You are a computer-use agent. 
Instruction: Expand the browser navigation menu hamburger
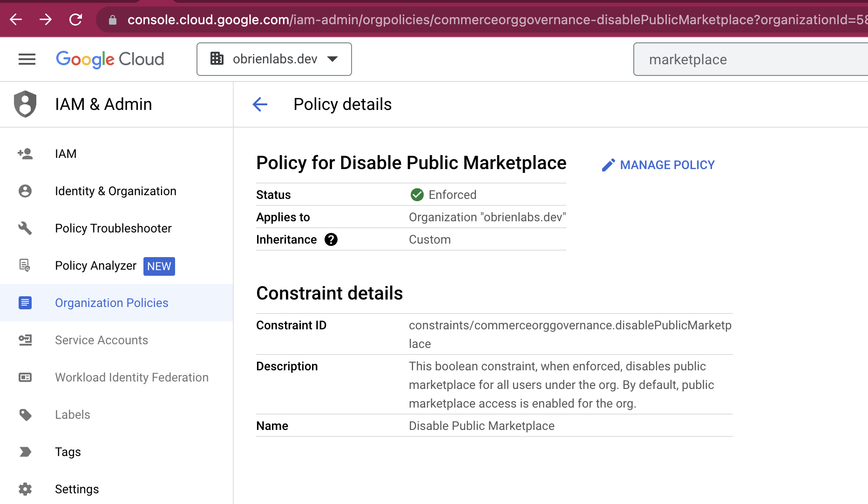[27, 59]
